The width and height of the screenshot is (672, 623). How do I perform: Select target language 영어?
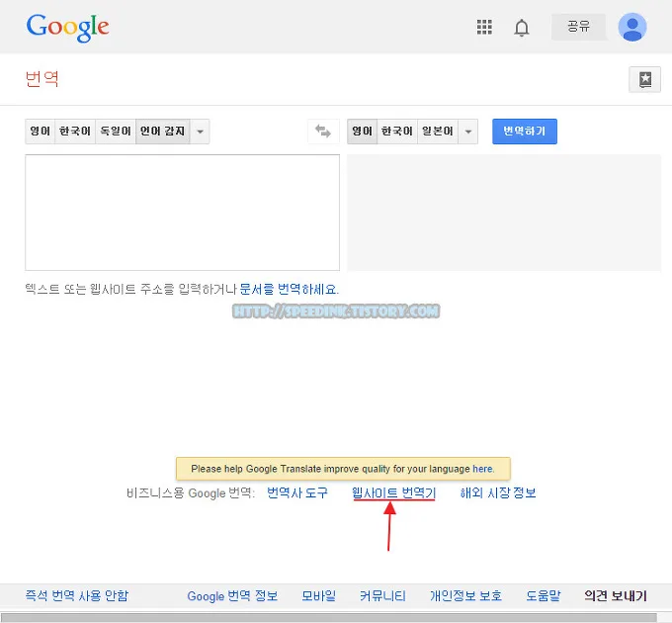point(362,132)
